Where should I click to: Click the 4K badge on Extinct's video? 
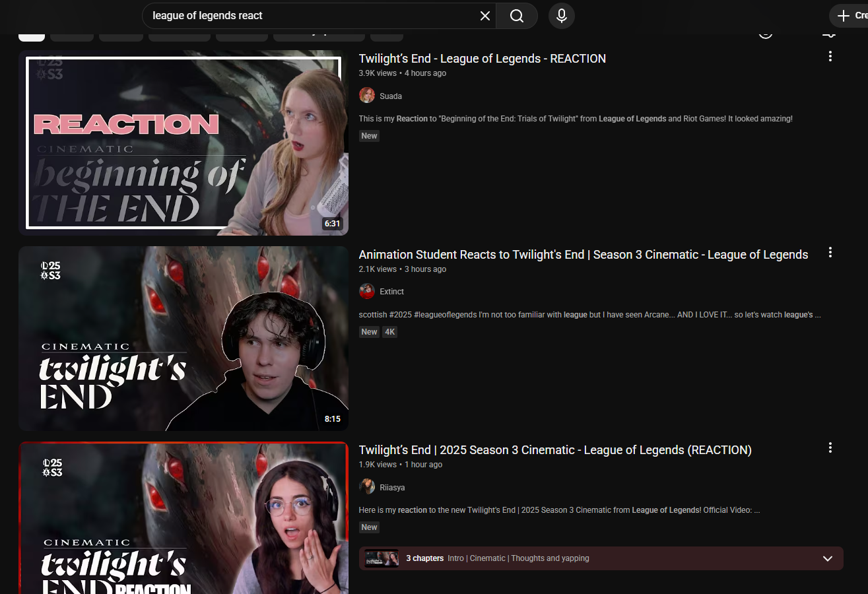tap(390, 332)
